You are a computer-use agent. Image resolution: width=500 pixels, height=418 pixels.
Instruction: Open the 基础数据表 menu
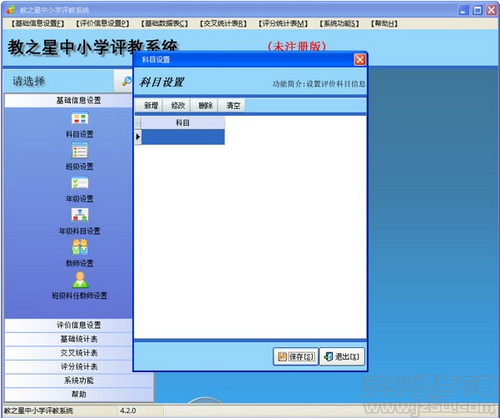pyautogui.click(x=164, y=24)
